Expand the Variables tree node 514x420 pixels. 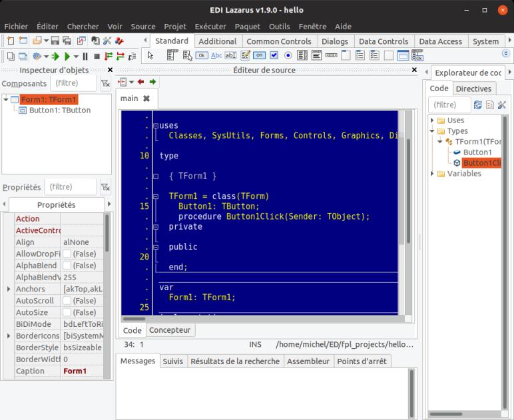tap(433, 174)
